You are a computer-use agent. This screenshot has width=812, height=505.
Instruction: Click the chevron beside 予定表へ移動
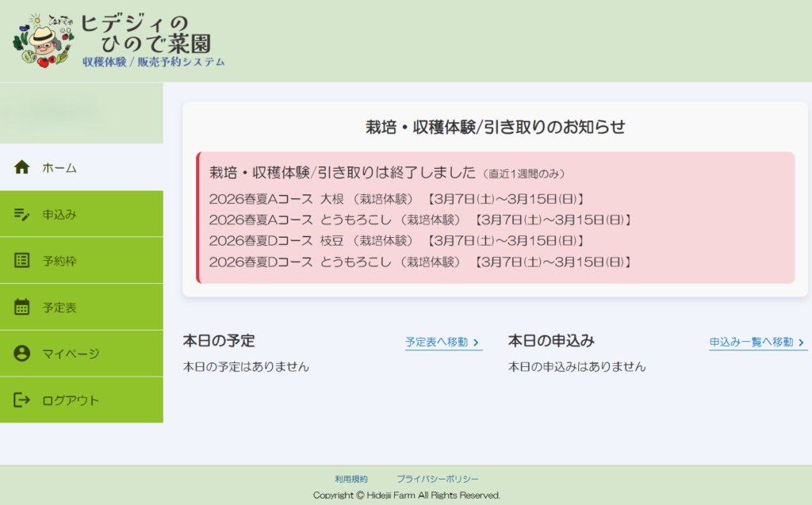(476, 342)
